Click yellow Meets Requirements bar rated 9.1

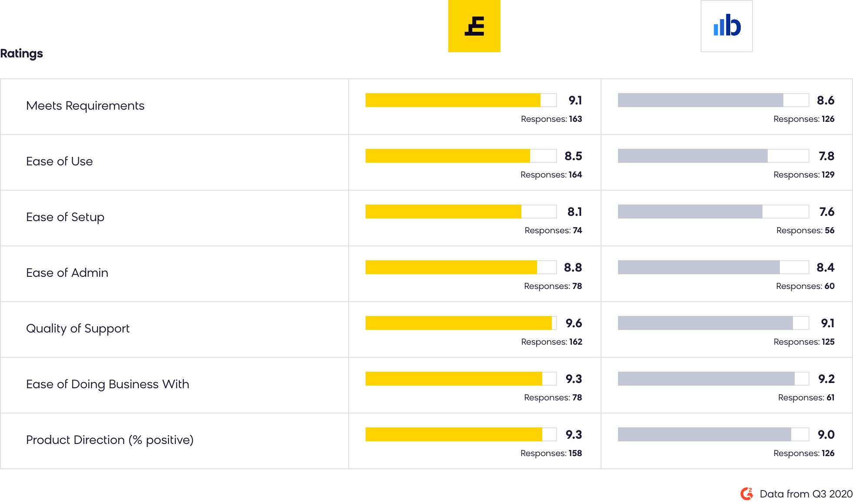[x=453, y=100]
